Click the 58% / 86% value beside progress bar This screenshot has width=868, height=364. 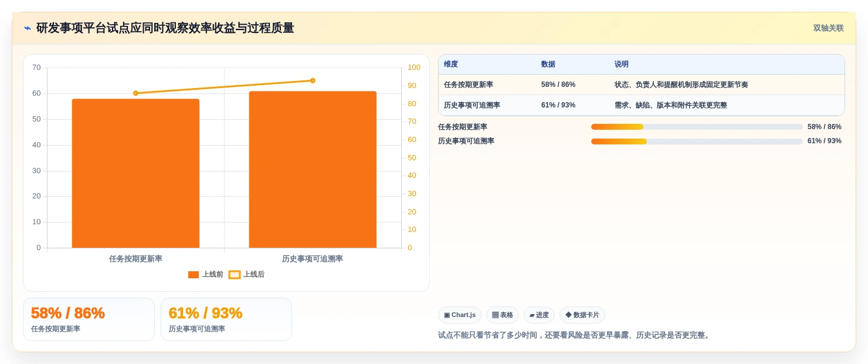(825, 127)
